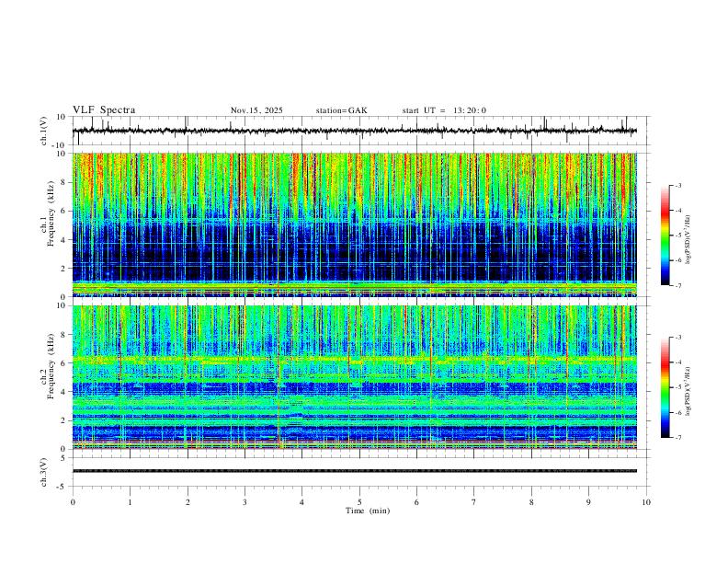The height and width of the screenshot is (563, 728).
Task: Click the 'ch.3(V)' axis label
Action: (x=44, y=472)
